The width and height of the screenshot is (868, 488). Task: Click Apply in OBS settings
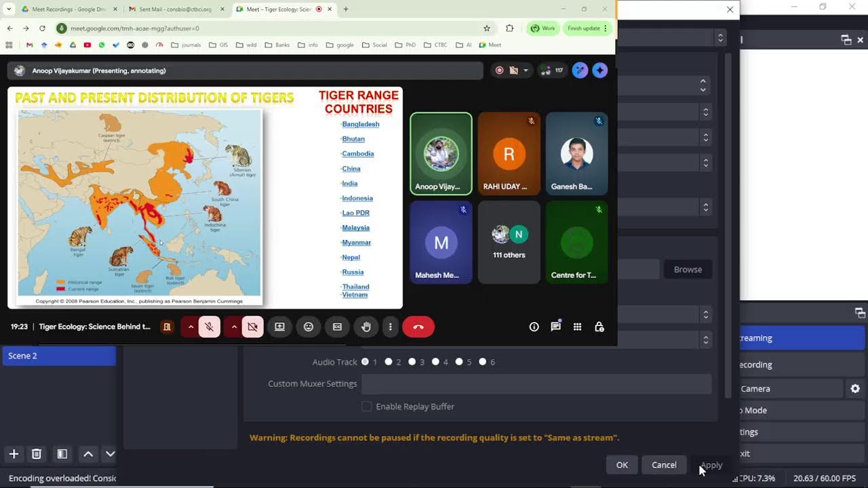coord(711,465)
